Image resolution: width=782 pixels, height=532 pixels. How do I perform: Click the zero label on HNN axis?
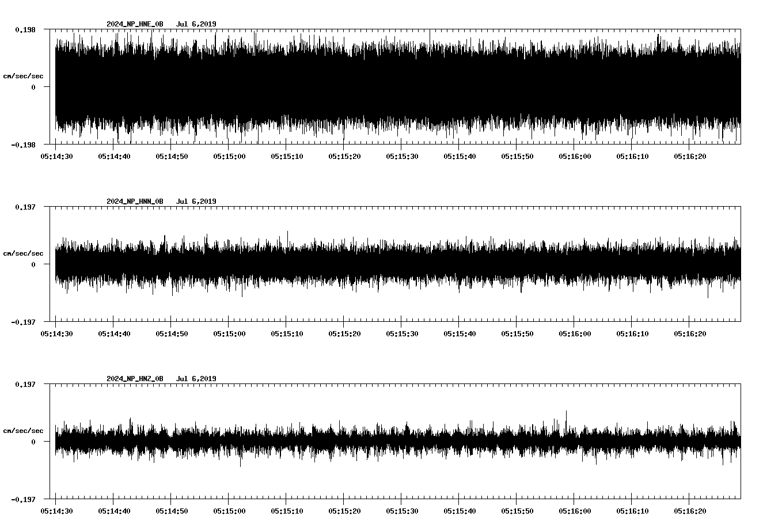[x=33, y=265]
